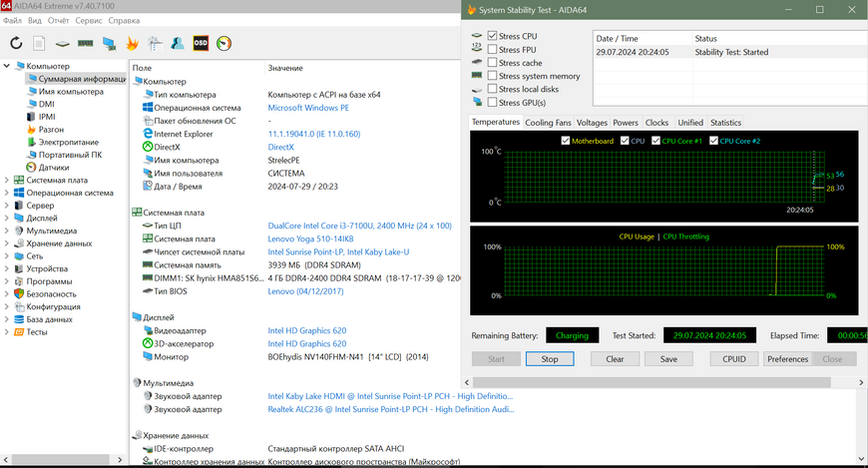Click the База данных tree icon

point(19,319)
